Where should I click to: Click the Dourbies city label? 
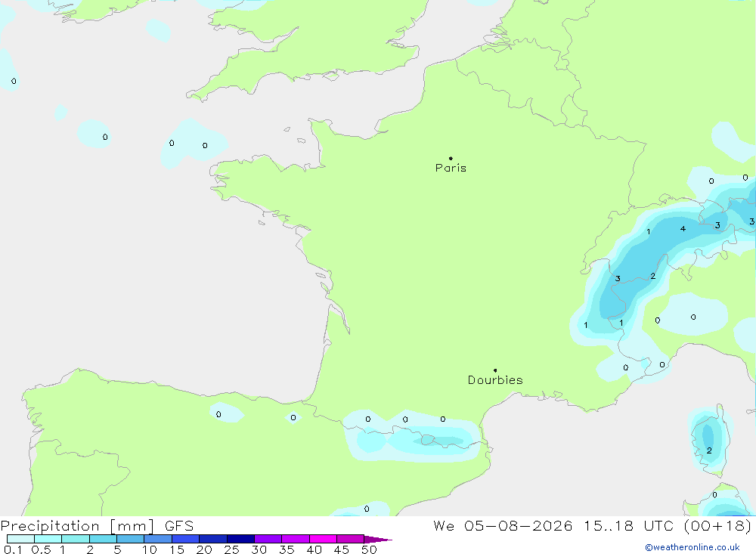pos(495,380)
